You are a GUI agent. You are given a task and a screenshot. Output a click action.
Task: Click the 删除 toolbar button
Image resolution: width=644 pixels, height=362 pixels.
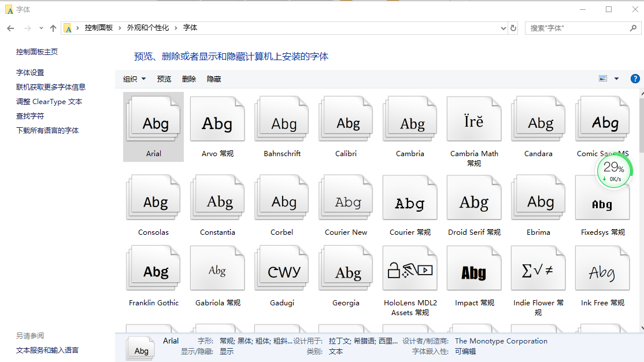click(189, 78)
